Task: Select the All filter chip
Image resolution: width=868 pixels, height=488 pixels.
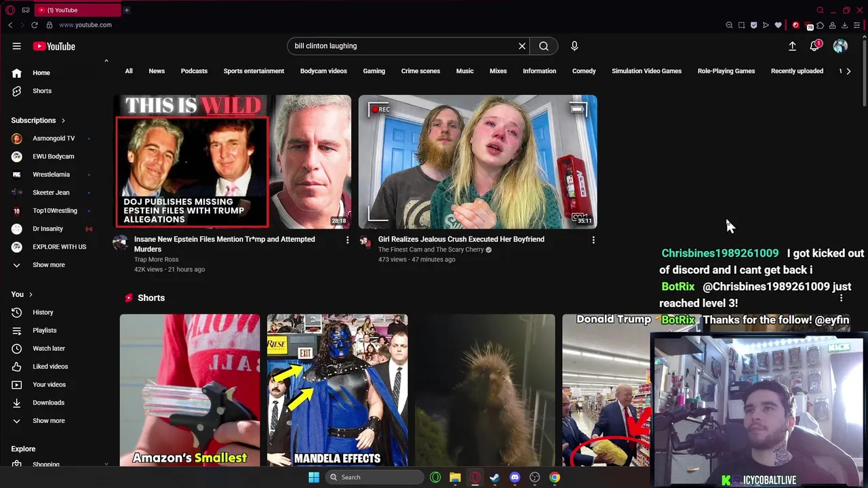Action: [129, 71]
